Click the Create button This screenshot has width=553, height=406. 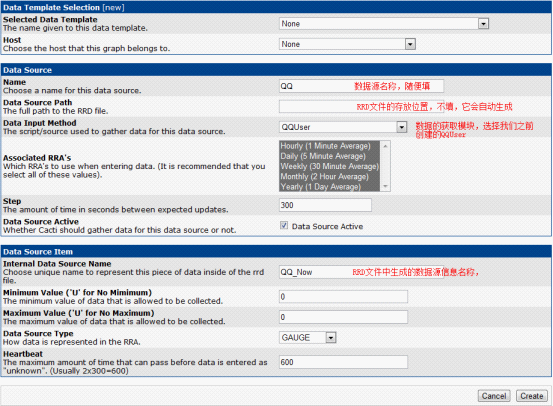532,396
